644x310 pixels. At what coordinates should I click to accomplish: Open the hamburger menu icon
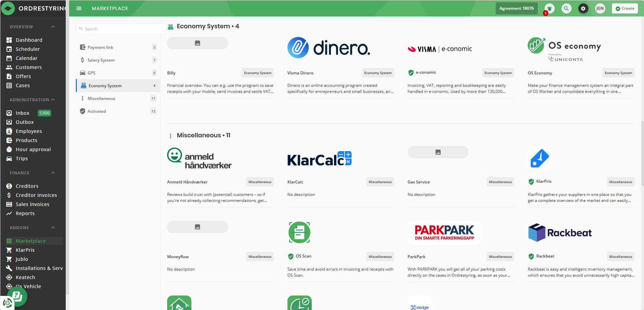pyautogui.click(x=79, y=8)
